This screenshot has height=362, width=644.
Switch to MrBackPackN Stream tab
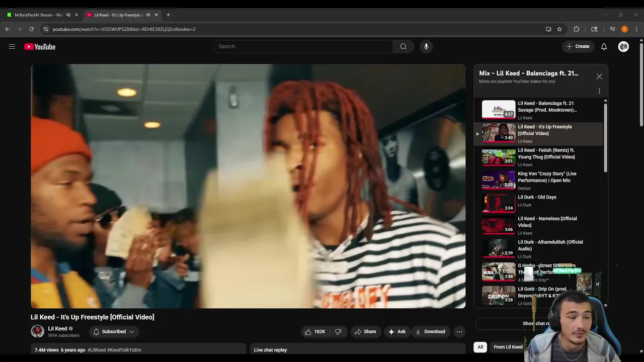38,15
